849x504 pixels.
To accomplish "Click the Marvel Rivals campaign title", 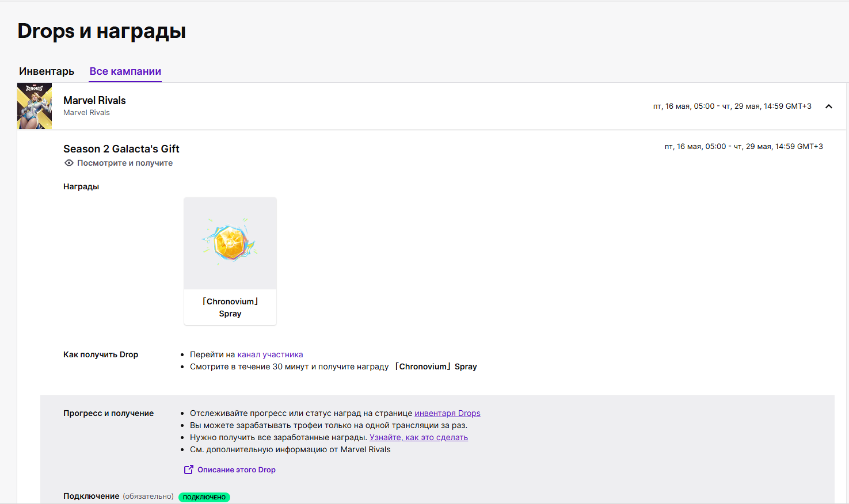I will 94,100.
